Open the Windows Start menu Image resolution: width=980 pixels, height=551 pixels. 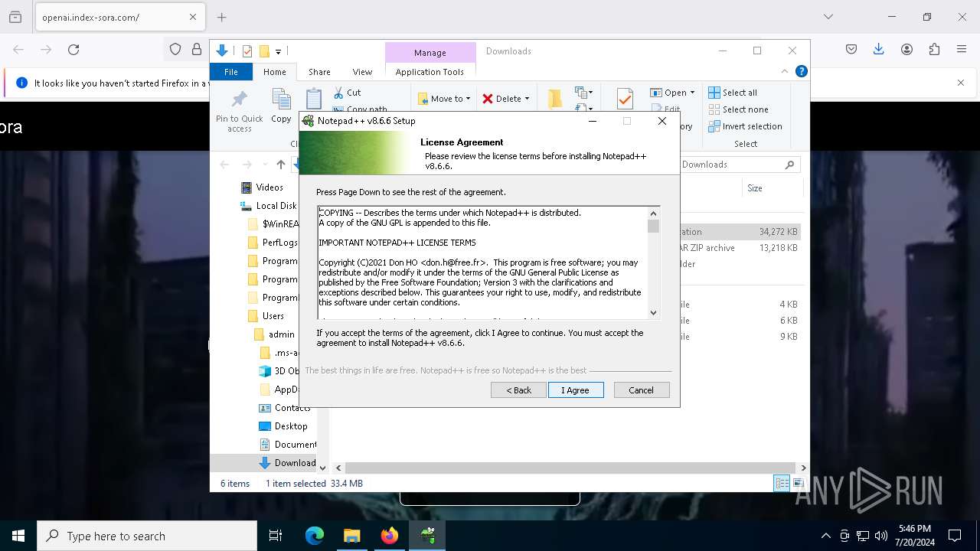pos(18,536)
